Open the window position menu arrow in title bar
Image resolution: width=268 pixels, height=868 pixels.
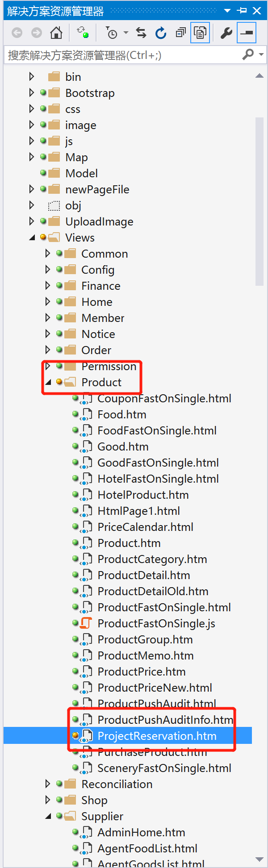[227, 11]
